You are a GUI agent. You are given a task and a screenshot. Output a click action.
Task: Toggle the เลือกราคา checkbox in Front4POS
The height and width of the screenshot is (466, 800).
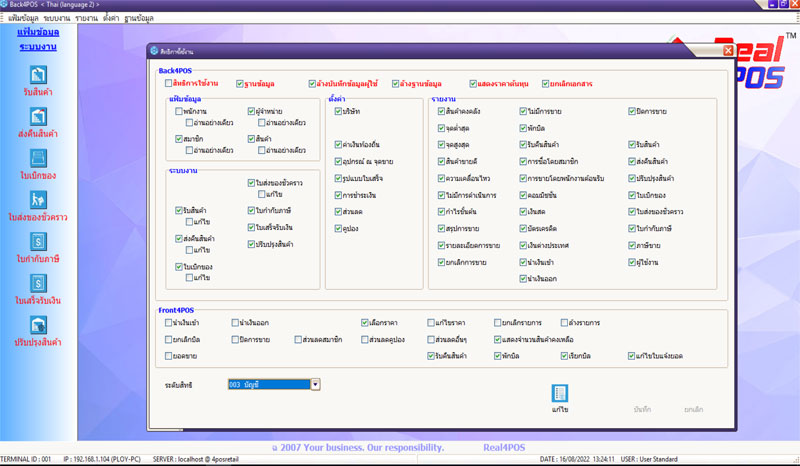pos(365,323)
